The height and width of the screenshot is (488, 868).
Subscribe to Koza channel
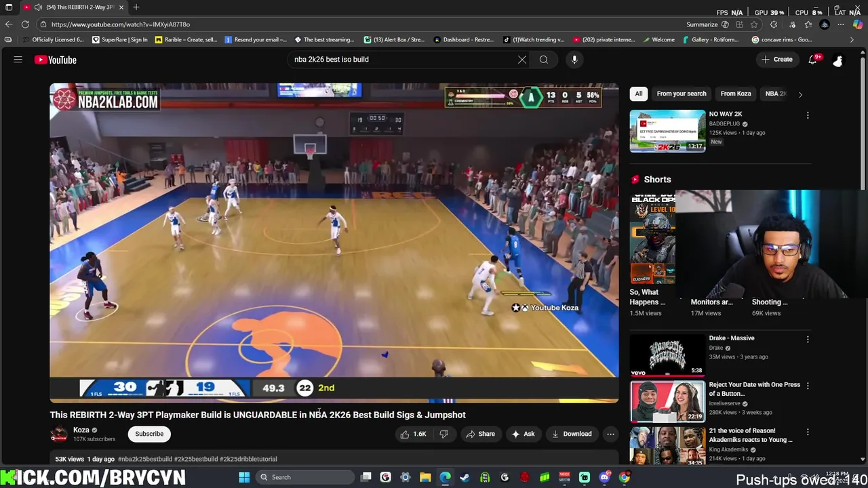[149, 434]
